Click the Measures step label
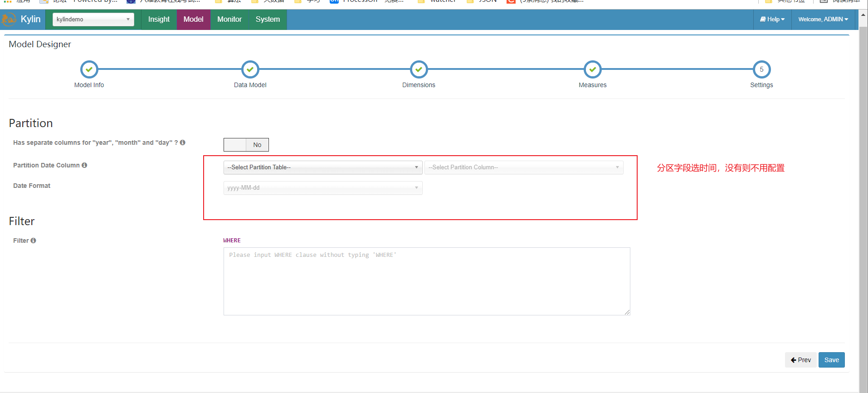Viewport: 868px width, 393px height. [593, 85]
